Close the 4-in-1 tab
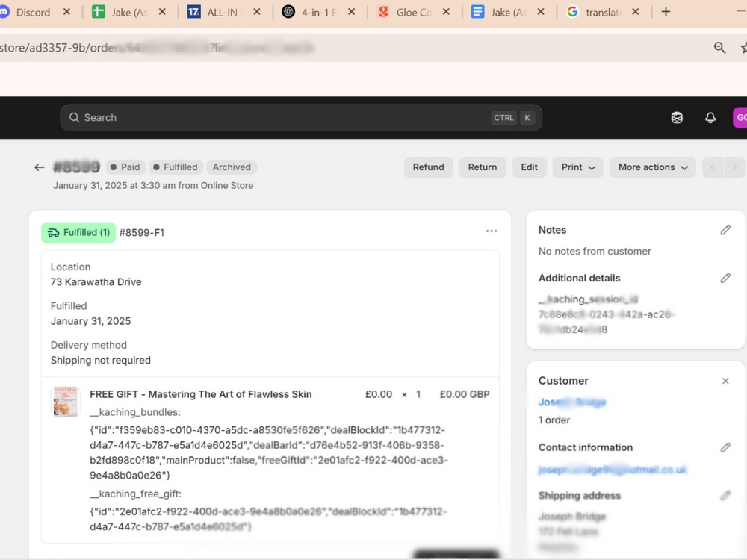The height and width of the screenshot is (560, 747). click(352, 12)
